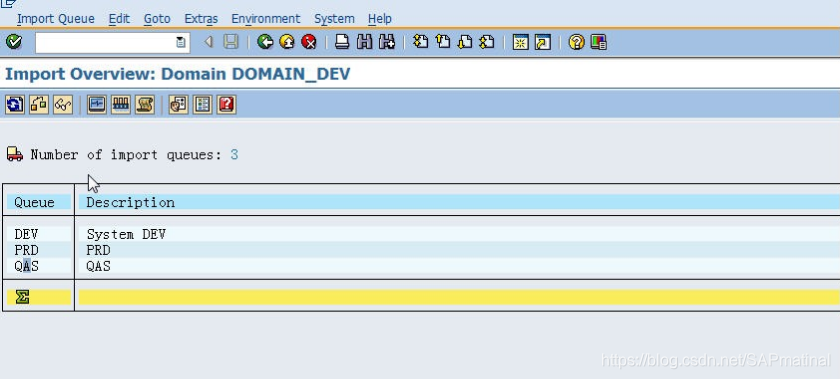Screen dimensions: 840x379
Task: Select the PRD queue row
Action: pyautogui.click(x=26, y=250)
